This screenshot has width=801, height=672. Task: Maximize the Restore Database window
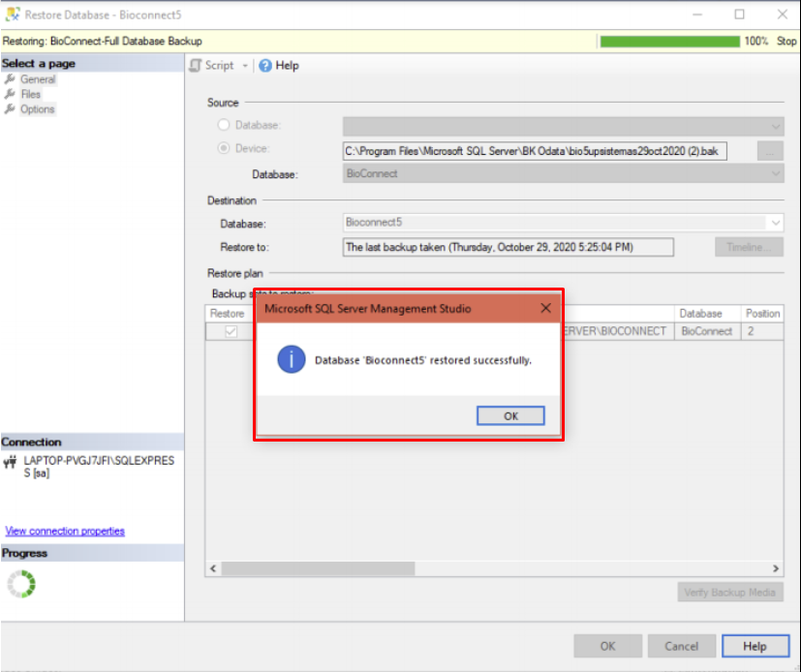[739, 15]
